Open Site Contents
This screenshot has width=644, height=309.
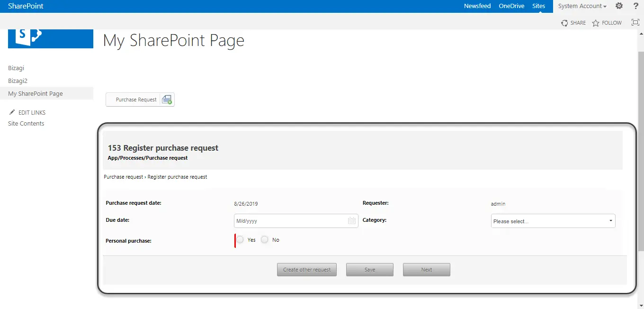click(26, 124)
